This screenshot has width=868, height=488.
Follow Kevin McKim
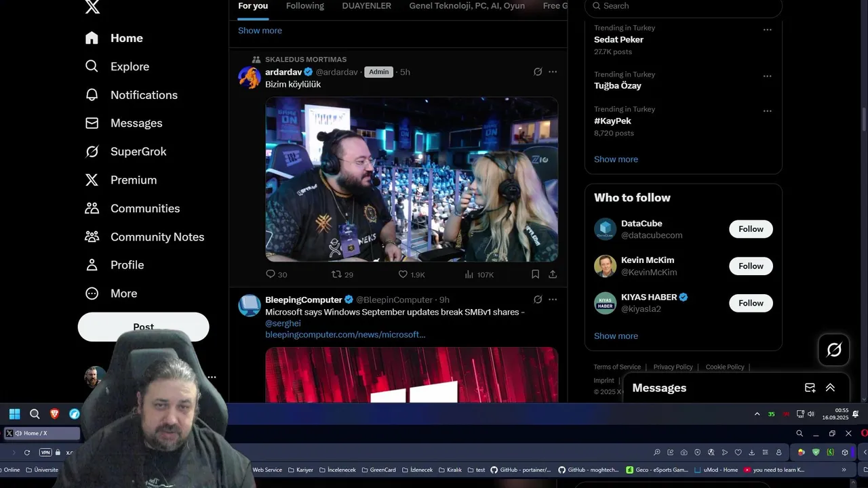(x=751, y=266)
